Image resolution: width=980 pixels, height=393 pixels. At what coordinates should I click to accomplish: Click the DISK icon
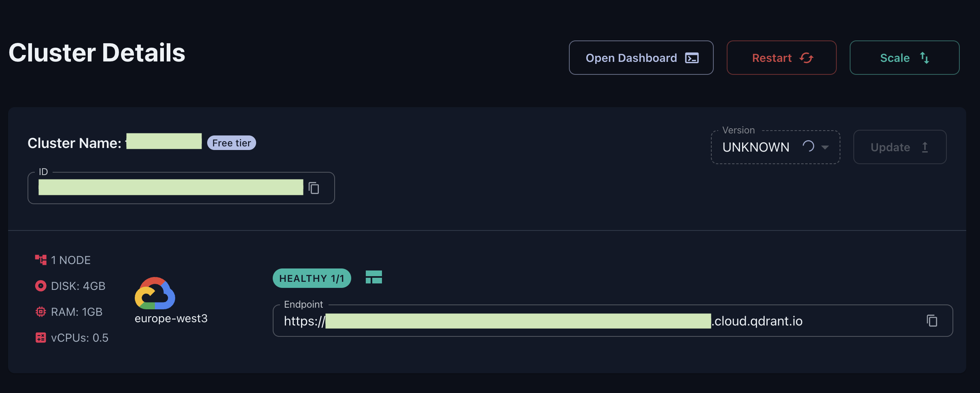(x=41, y=286)
